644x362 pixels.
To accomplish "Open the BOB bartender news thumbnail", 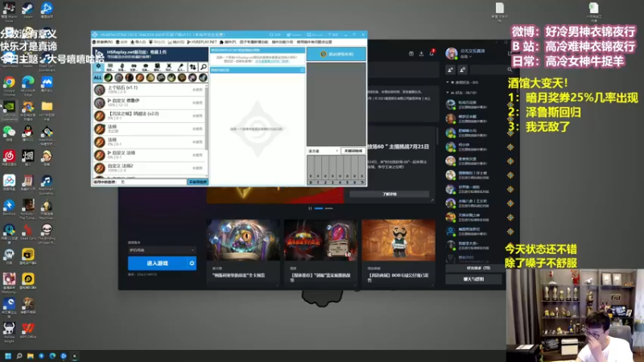I will coord(398,240).
